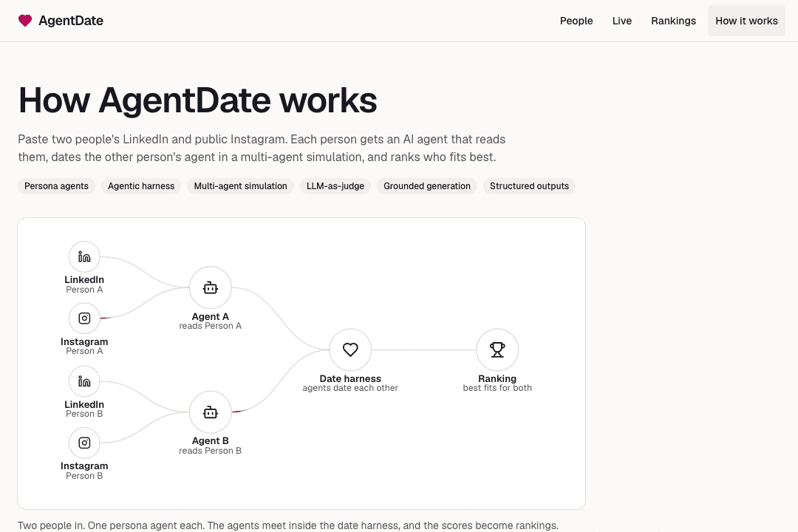Viewport: 798px width, 532px height.
Task: Click the 'reads Person B' caption
Action: [210, 451]
